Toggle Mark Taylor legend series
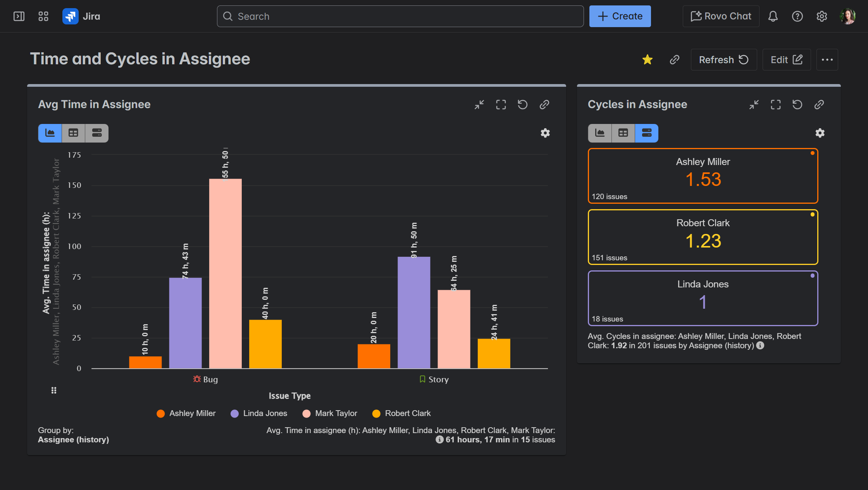This screenshot has width=868, height=490. (x=330, y=414)
